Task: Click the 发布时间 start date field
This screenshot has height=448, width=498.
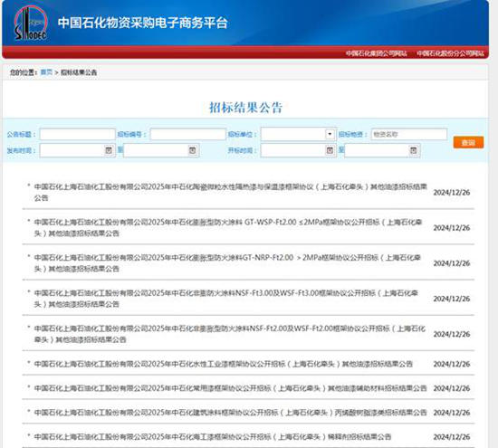Action: coord(78,150)
